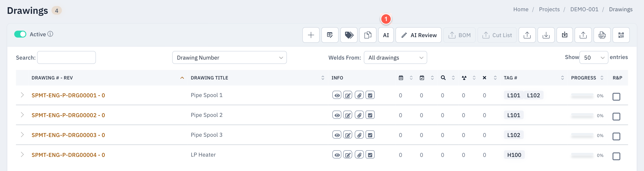Click the DEMO-001 breadcrumb link
Viewport: 644px width, 171px height.
(x=584, y=9)
